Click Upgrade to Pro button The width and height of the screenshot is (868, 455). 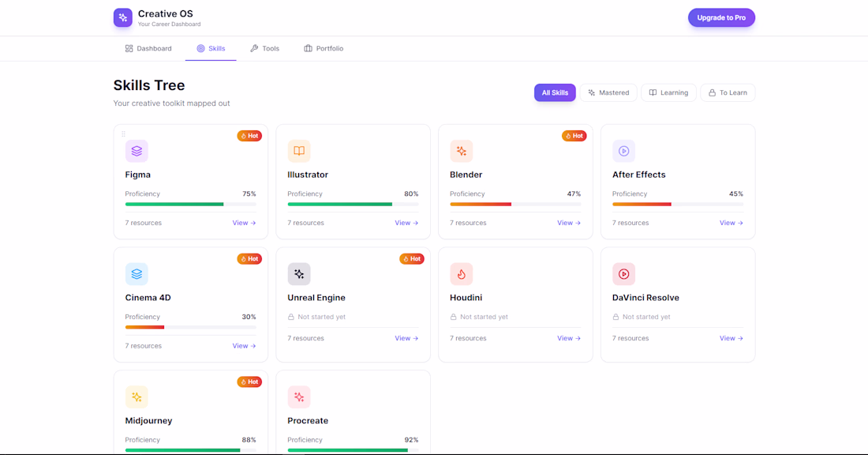(721, 17)
